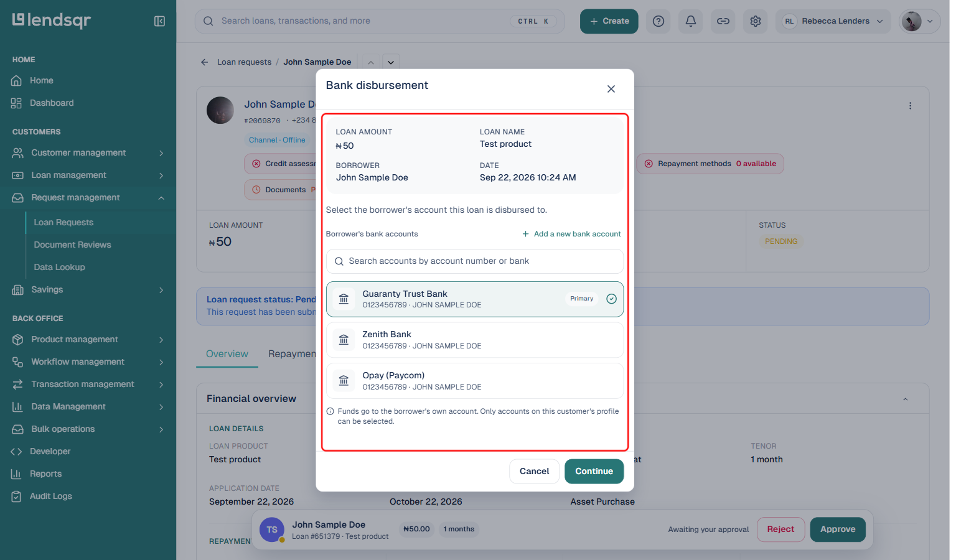Collapse the sidebar with the panel icon

point(159,21)
